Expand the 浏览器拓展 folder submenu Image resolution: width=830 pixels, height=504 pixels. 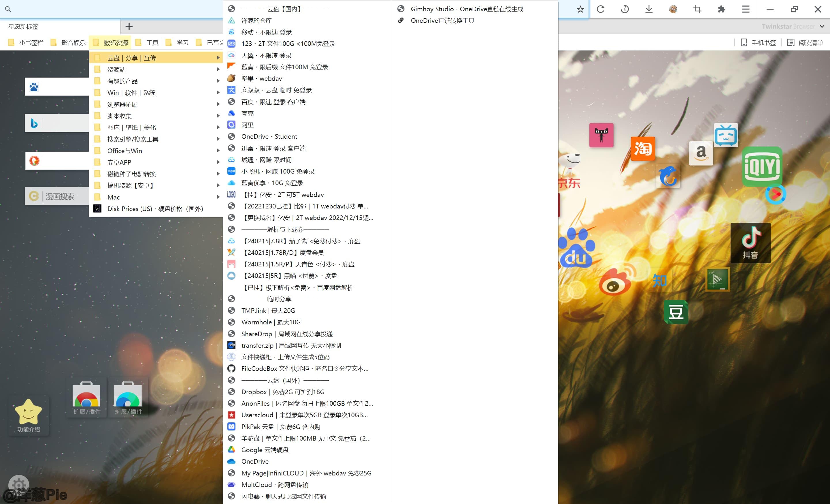(x=122, y=104)
